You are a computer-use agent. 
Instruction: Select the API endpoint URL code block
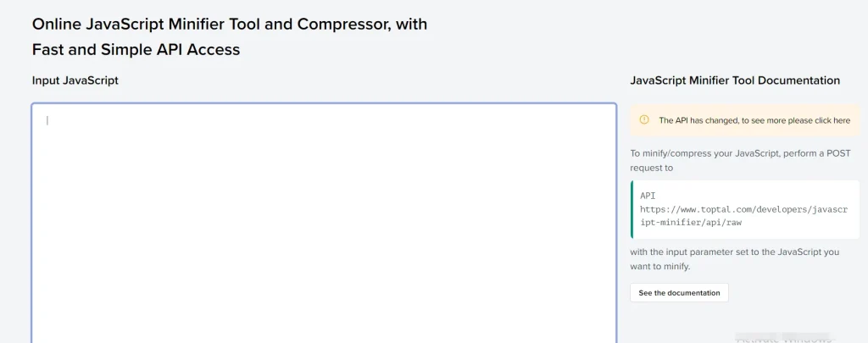coord(745,209)
